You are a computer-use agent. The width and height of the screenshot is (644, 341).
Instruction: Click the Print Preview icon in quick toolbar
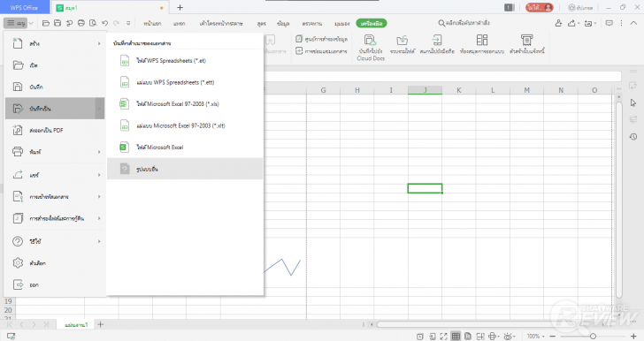point(93,23)
